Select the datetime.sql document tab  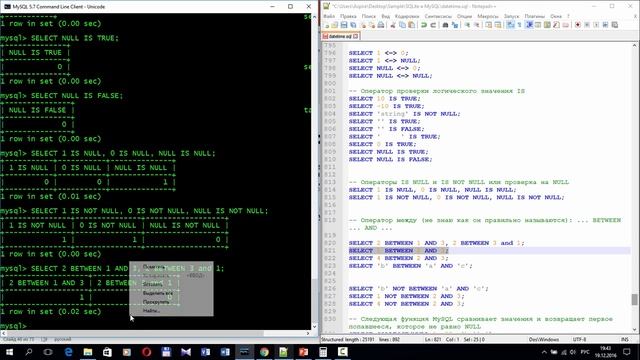coord(340,36)
